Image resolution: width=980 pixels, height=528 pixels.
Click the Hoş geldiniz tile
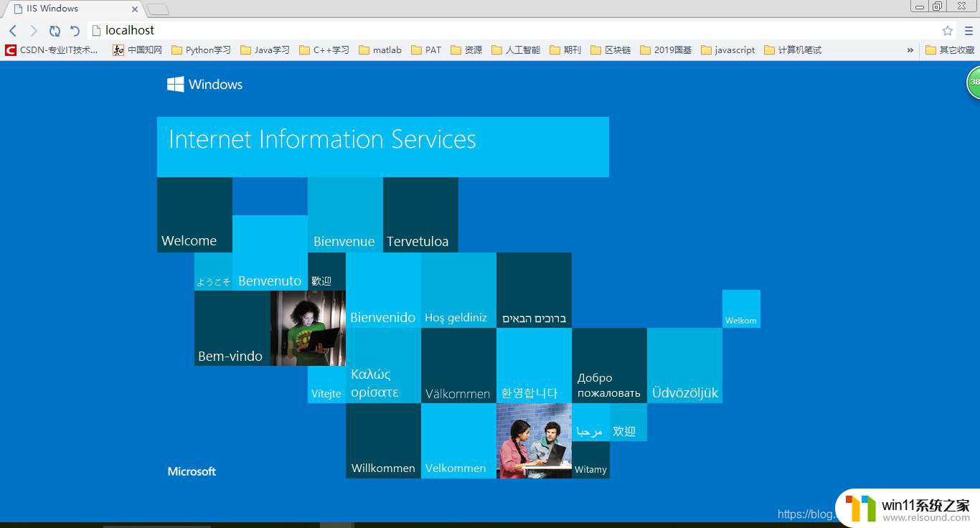458,291
